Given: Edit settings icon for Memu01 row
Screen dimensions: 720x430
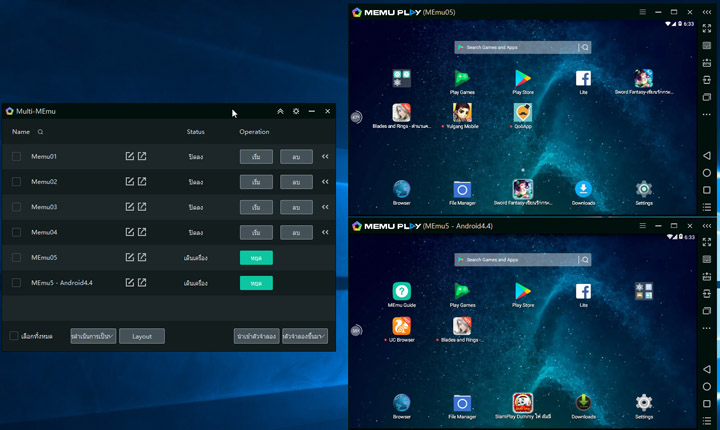Looking at the screenshot, I should pyautogui.click(x=130, y=156).
